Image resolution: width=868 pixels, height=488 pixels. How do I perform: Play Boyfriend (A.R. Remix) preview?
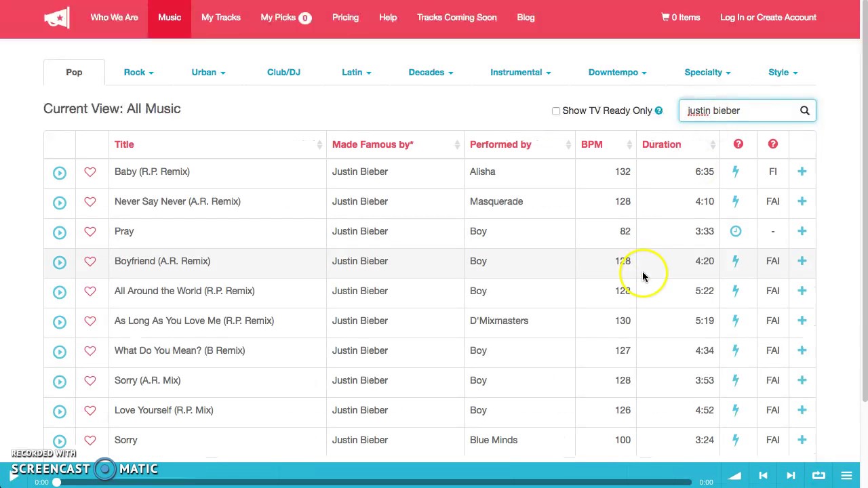click(60, 262)
